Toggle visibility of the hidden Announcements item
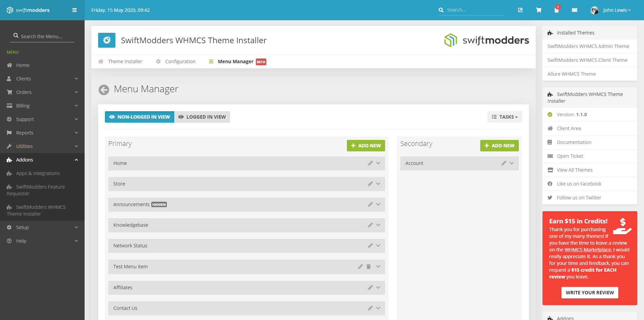 tap(159, 204)
